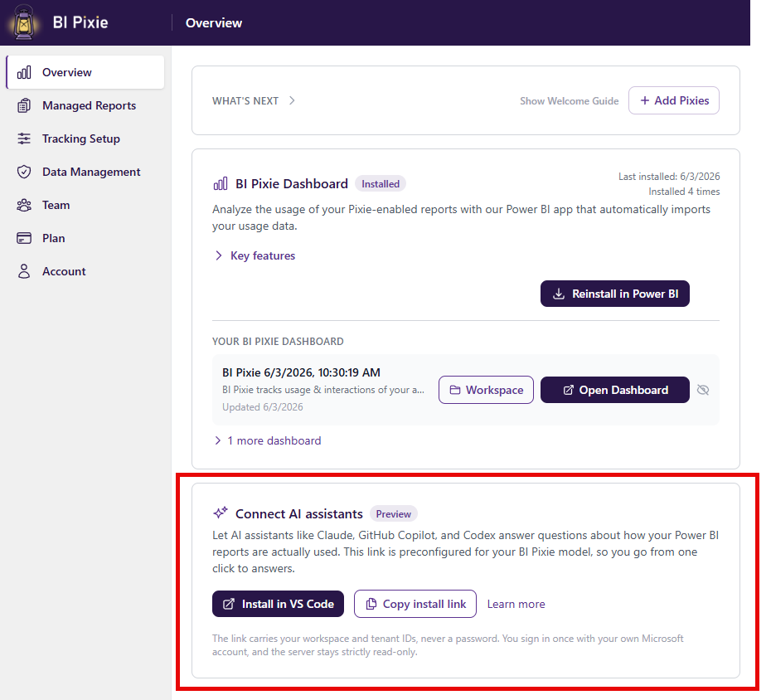Click the Data Management shield icon
The height and width of the screenshot is (700, 771).
coord(24,172)
